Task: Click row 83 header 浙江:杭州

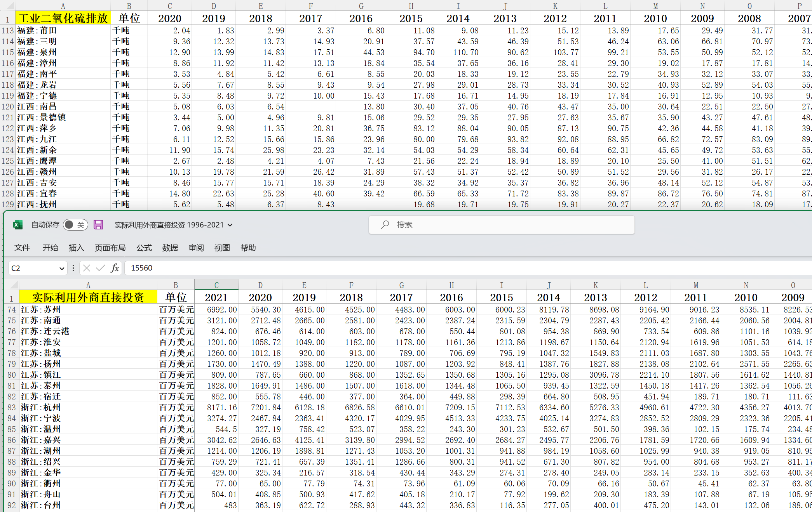Action: 12,407
